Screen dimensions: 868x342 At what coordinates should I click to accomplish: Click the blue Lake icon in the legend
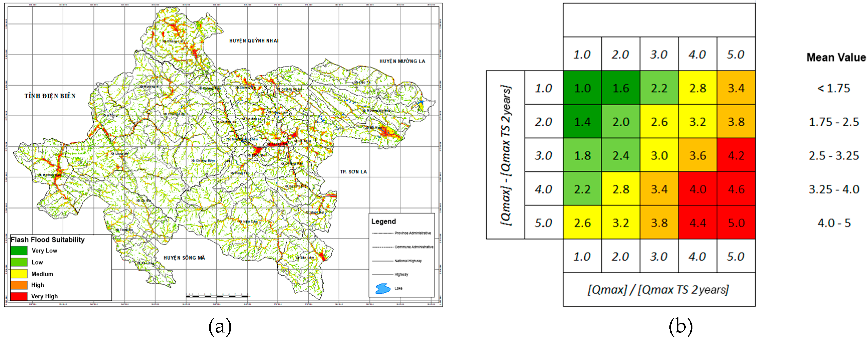click(x=383, y=288)
